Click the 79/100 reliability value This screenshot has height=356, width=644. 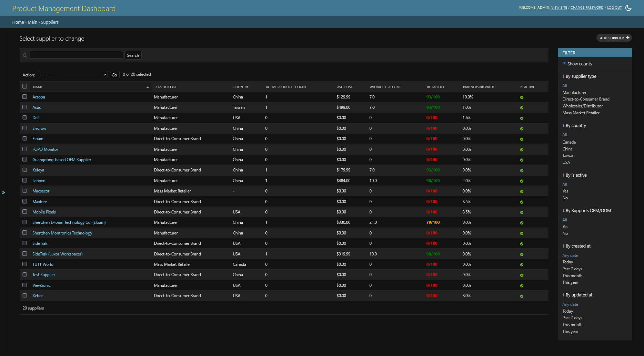(x=433, y=222)
